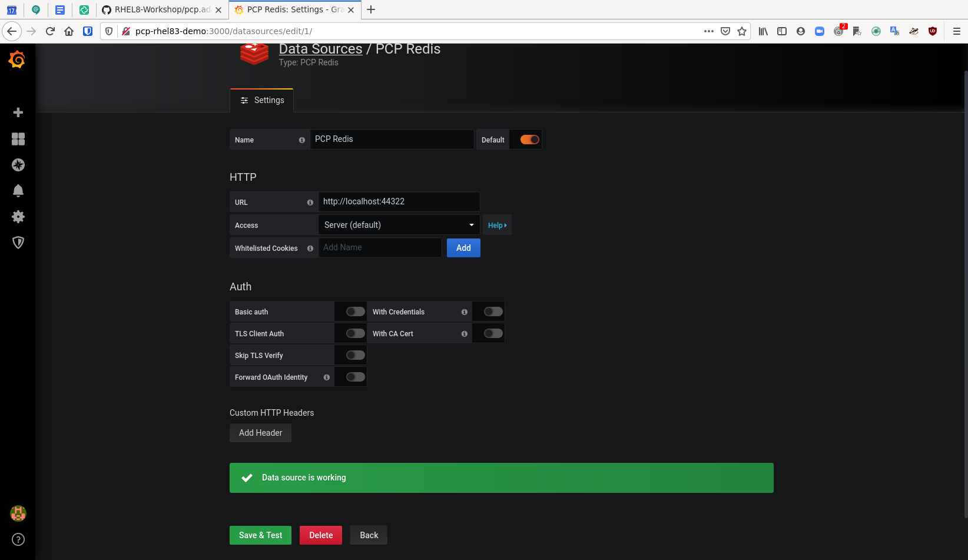Follow the Data Sources breadcrumb link

320,49
